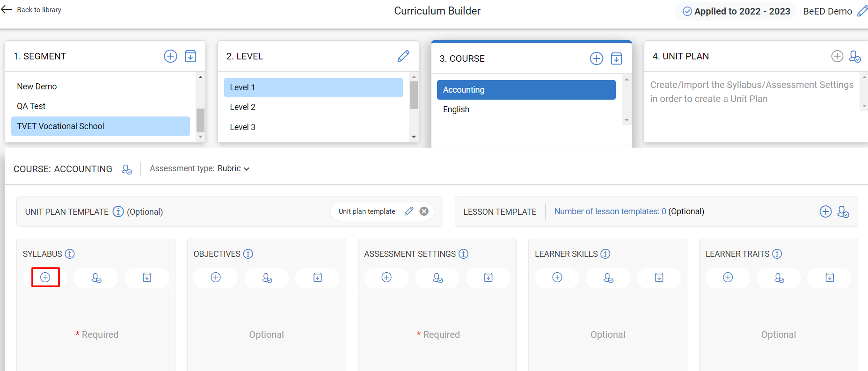This screenshot has width=868, height=371.
Task: Click Course list scroll up arrow
Action: (x=627, y=79)
